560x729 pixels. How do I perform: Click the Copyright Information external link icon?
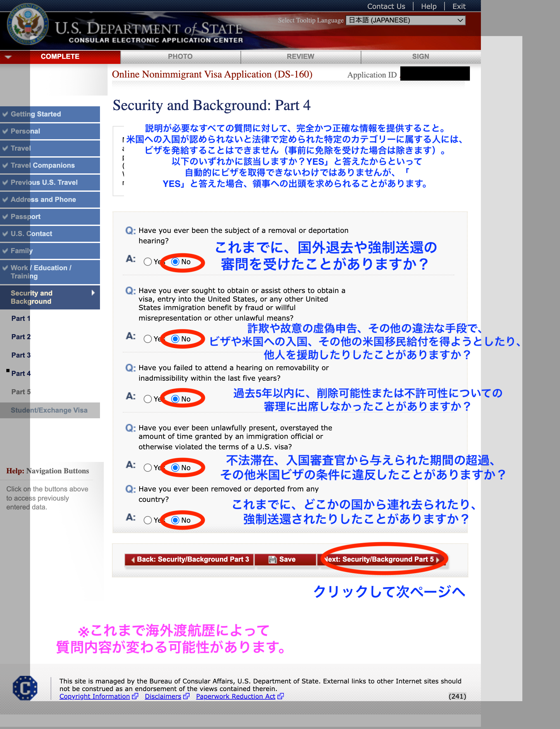(135, 696)
